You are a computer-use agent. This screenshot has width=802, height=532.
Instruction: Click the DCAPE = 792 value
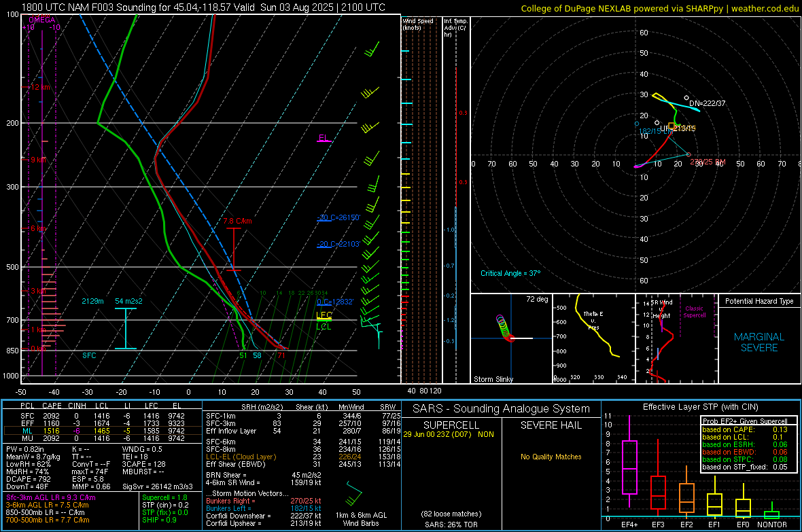pos(28,479)
